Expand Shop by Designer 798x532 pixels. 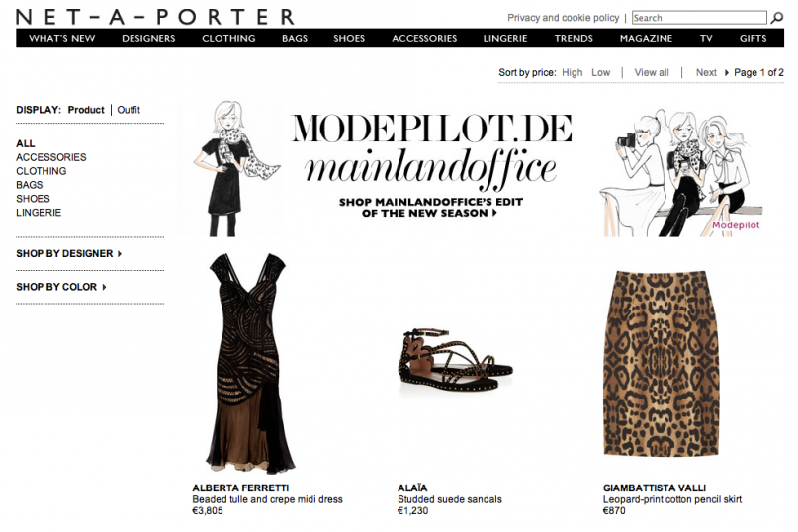pos(68,253)
